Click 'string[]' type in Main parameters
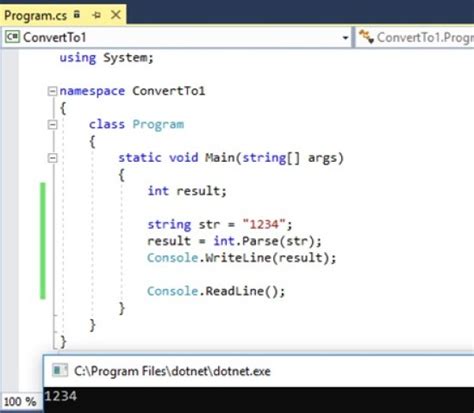This screenshot has height=413, width=474. 271,158
